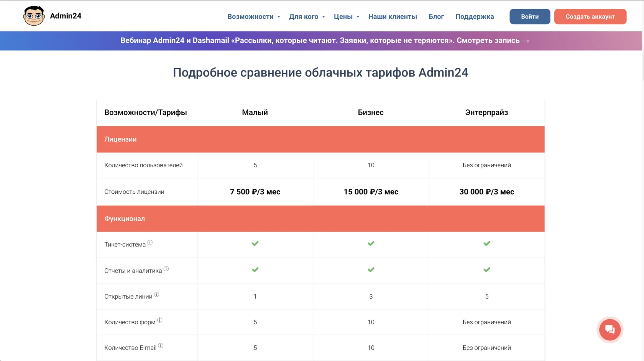Screen dimensions: 644x361
Task: Open the Поддержка page
Action: click(475, 16)
